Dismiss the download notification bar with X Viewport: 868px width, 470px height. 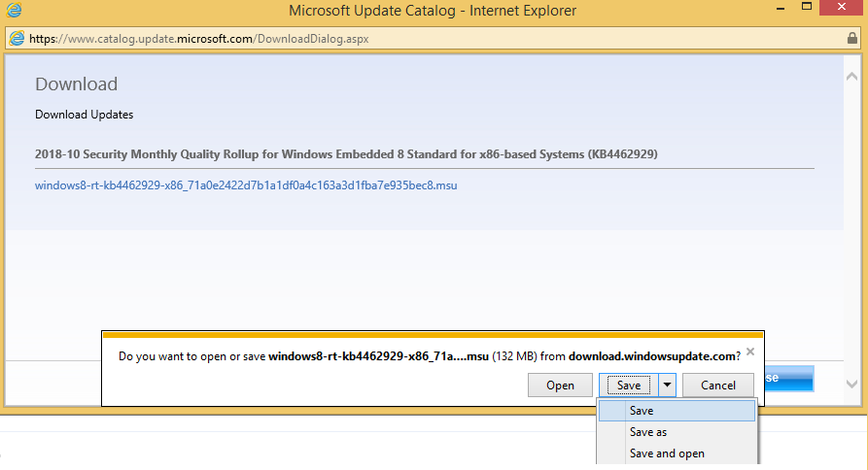[750, 352]
